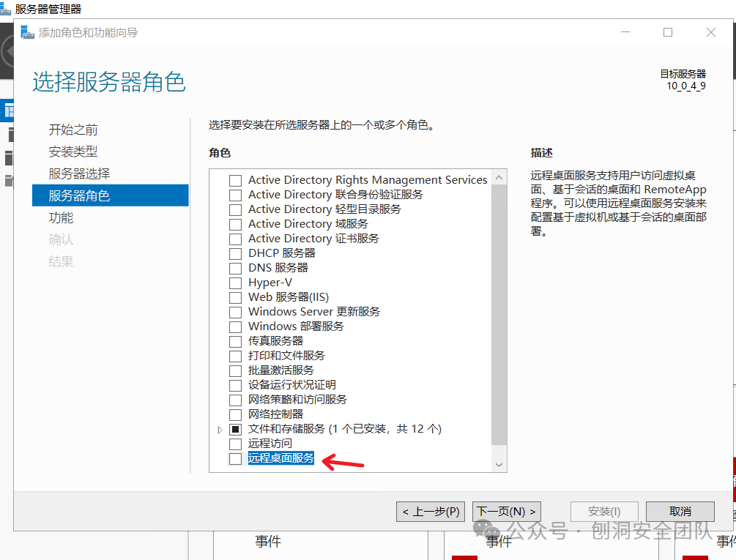Select the 网络控制器 role label

tap(275, 414)
